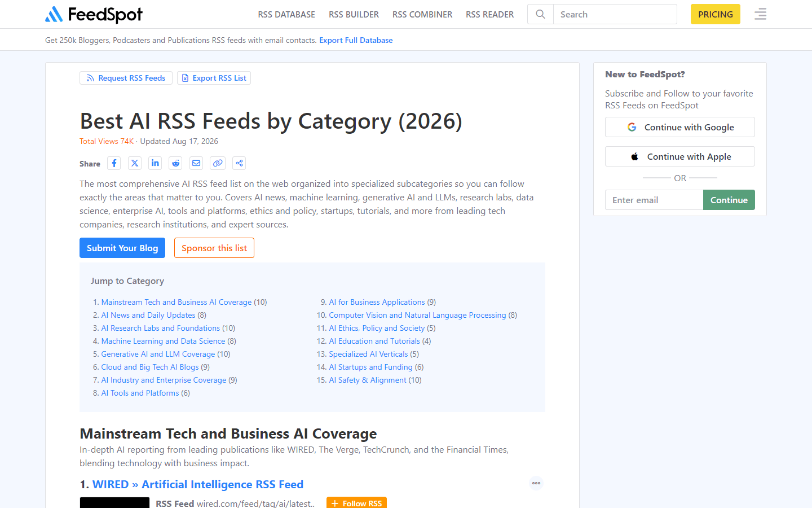Jump to Computer Vision and NLP category

(417, 315)
